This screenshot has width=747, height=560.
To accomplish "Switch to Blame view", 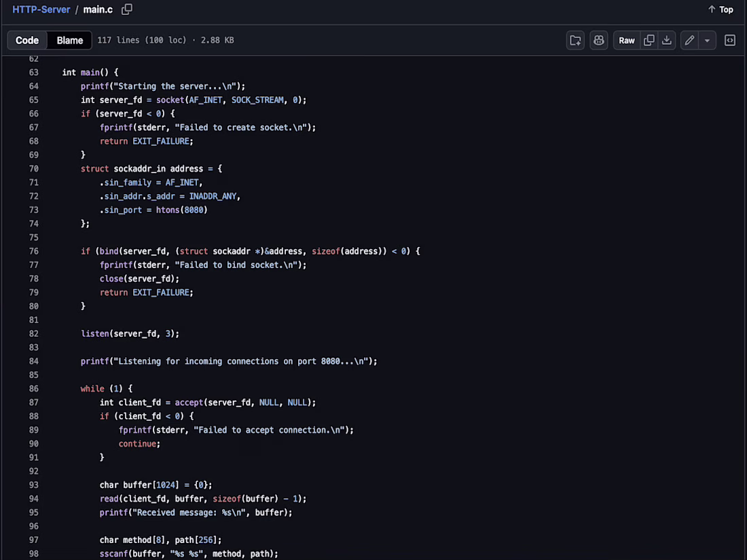I will [x=69, y=41].
